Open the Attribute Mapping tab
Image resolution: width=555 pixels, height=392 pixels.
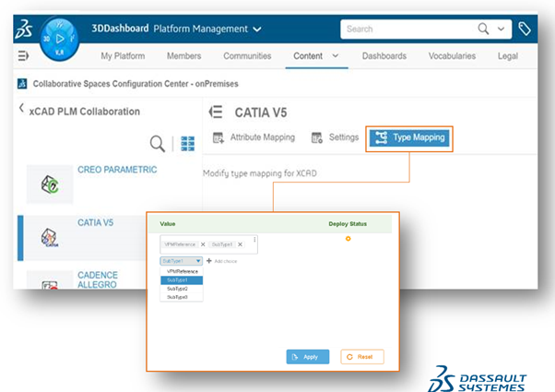254,137
